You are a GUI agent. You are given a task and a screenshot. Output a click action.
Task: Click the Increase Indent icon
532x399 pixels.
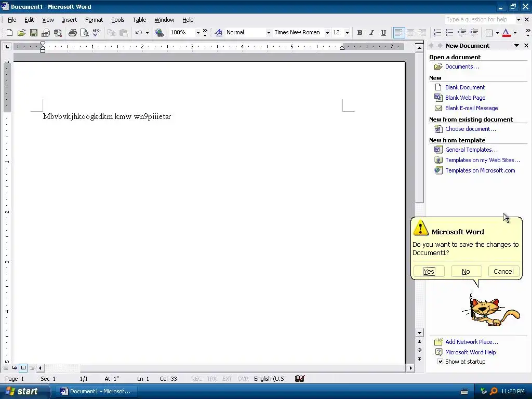[x=474, y=33]
